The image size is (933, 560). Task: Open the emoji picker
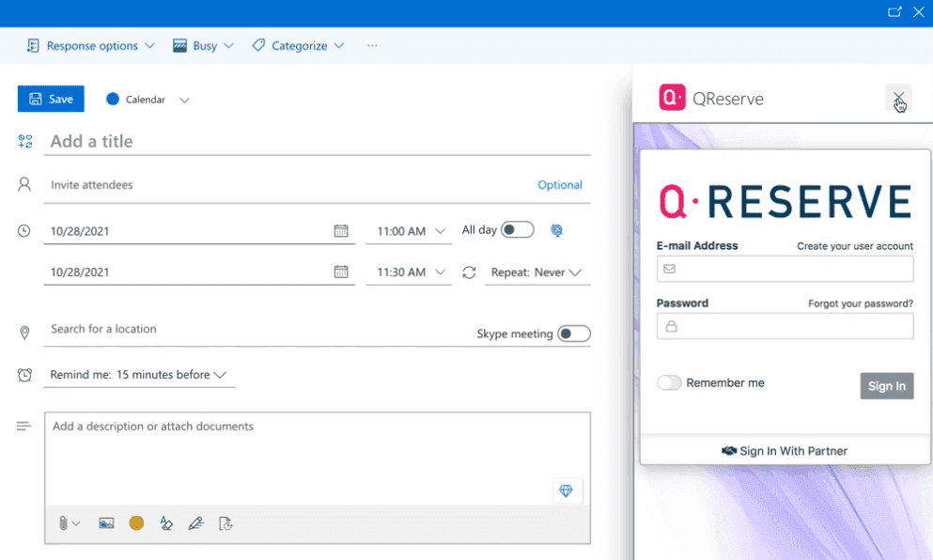pos(136,523)
